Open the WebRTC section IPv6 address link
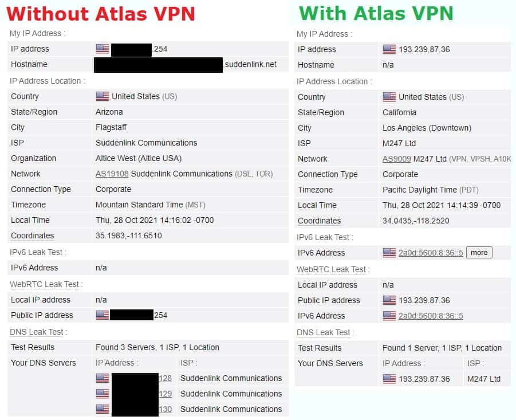This screenshot has width=516, height=420. tap(431, 316)
